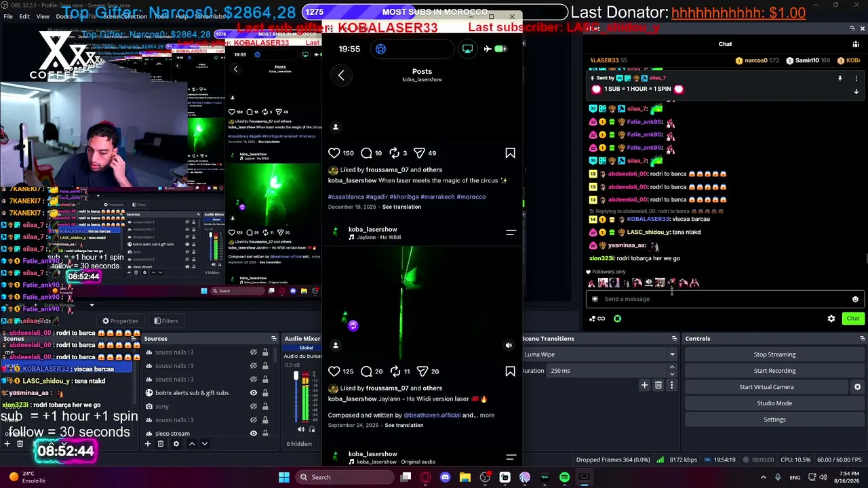Undock the Sources panel
Image resolution: width=868 pixels, height=488 pixels.
[274, 338]
